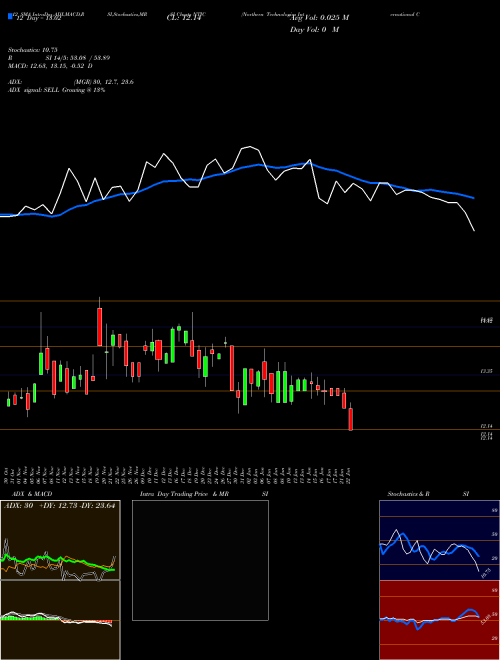Click the '22 Jan' date axis label
500x660 pixels.
click(x=350, y=475)
